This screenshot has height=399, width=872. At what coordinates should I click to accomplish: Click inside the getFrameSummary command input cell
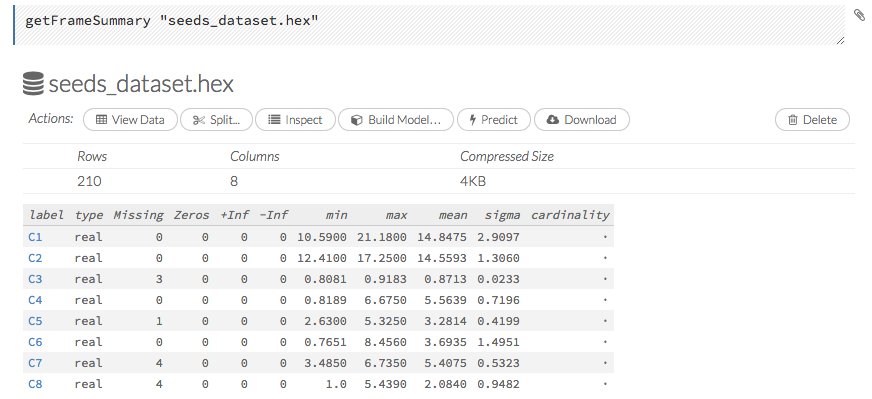pos(429,25)
